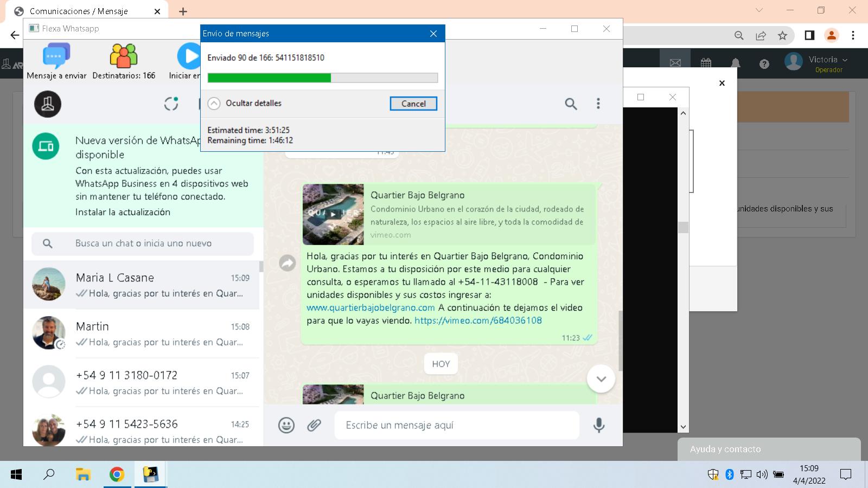Click Martin profile picture
Viewport: 868px width, 488px height.
tap(49, 333)
